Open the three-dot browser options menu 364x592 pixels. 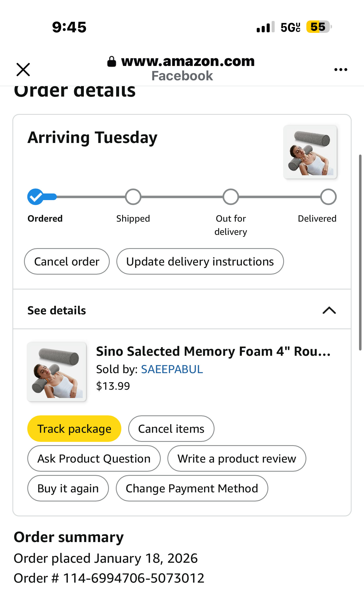[341, 70]
